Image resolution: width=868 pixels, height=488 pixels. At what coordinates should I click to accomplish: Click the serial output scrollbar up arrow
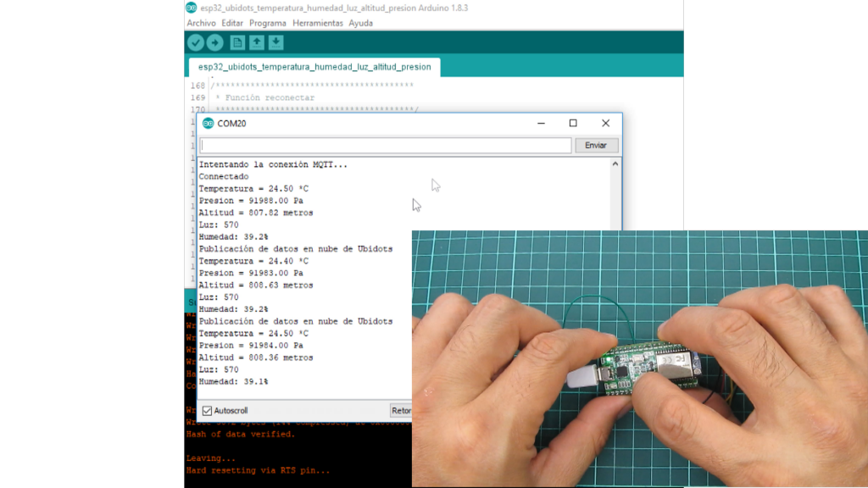615,164
